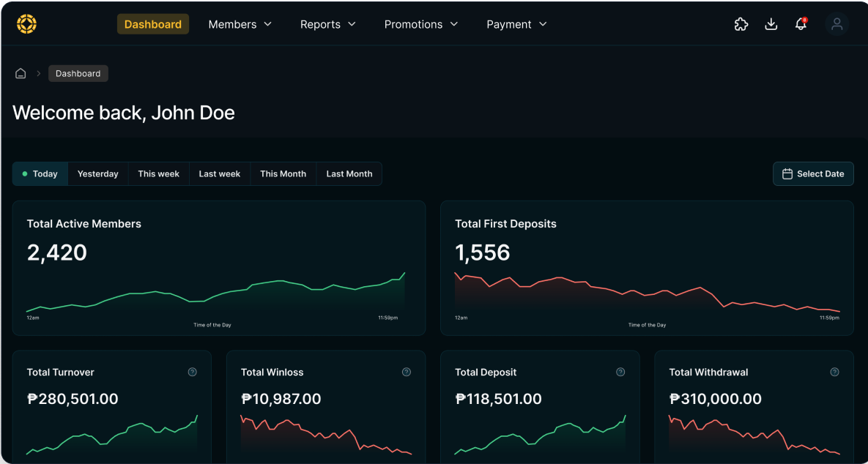The height and width of the screenshot is (464, 868).
Task: Switch filter to This week
Action: (x=158, y=173)
